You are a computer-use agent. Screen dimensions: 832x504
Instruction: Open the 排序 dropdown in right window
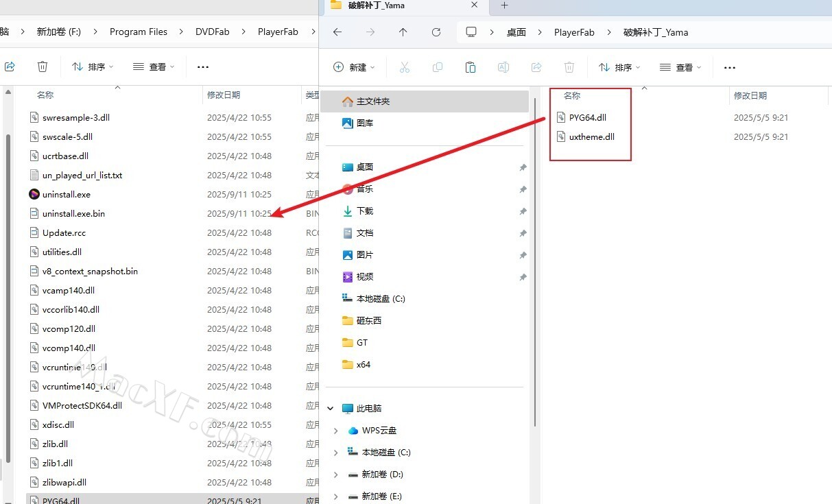pos(619,67)
